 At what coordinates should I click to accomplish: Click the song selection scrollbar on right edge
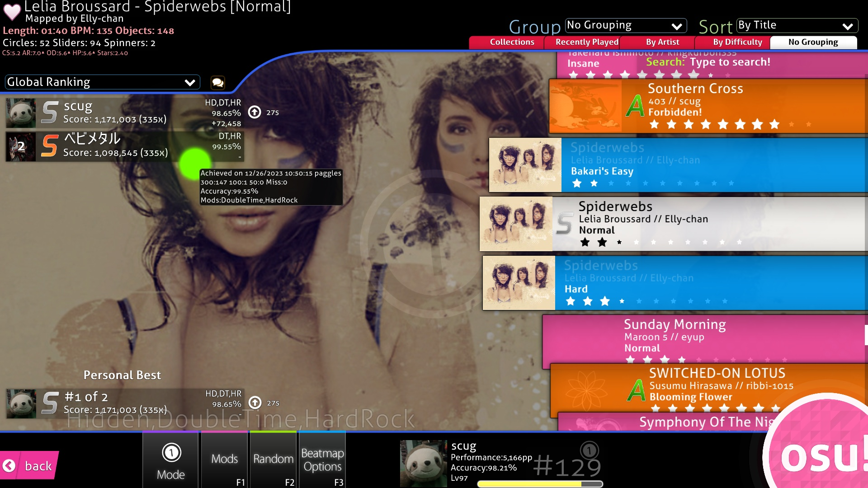(866, 335)
